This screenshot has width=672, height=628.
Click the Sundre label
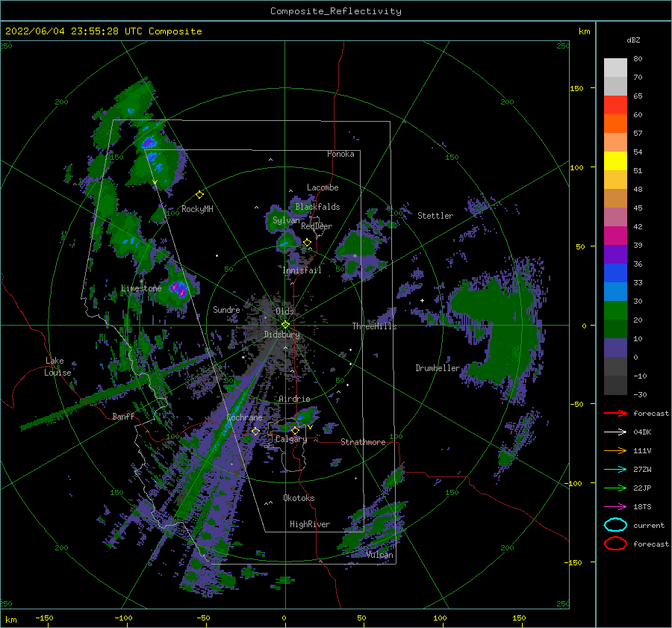[226, 309]
